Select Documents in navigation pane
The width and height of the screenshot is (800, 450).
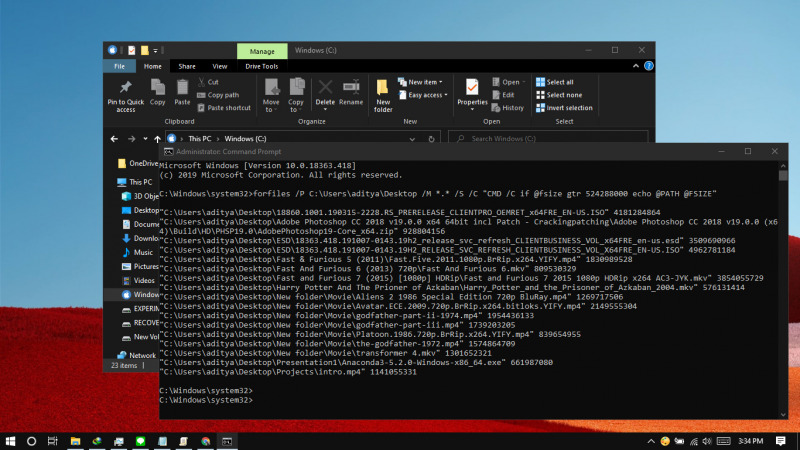[x=141, y=224]
